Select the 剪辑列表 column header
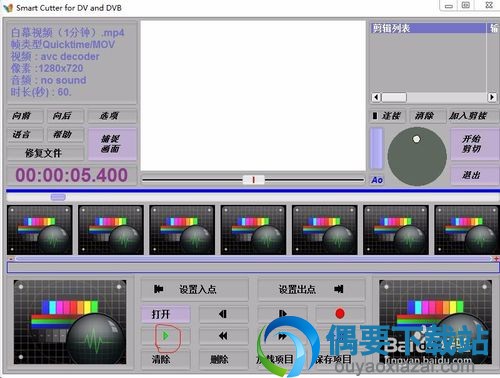The width and height of the screenshot is (500, 378). click(x=428, y=28)
